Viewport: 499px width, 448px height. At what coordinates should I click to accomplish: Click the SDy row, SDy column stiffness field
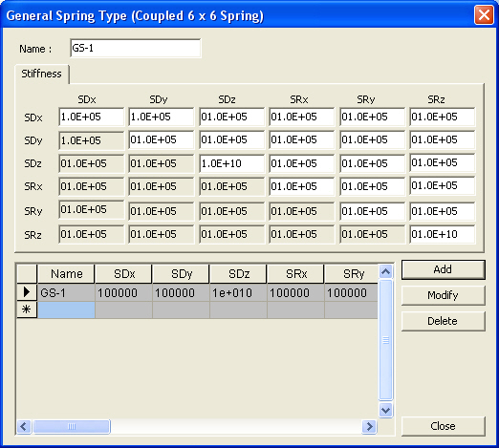[x=162, y=139]
